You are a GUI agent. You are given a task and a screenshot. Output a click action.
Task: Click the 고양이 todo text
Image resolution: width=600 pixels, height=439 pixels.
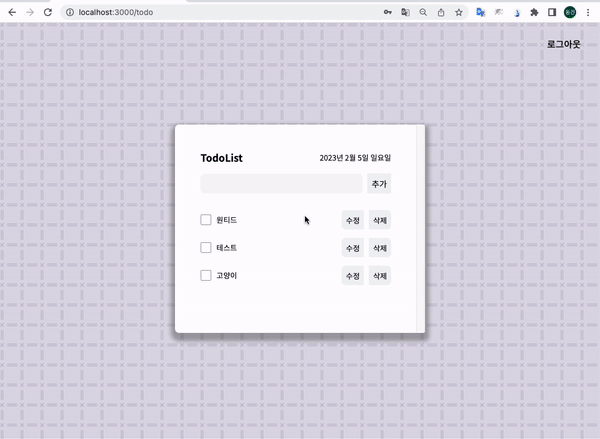(227, 276)
